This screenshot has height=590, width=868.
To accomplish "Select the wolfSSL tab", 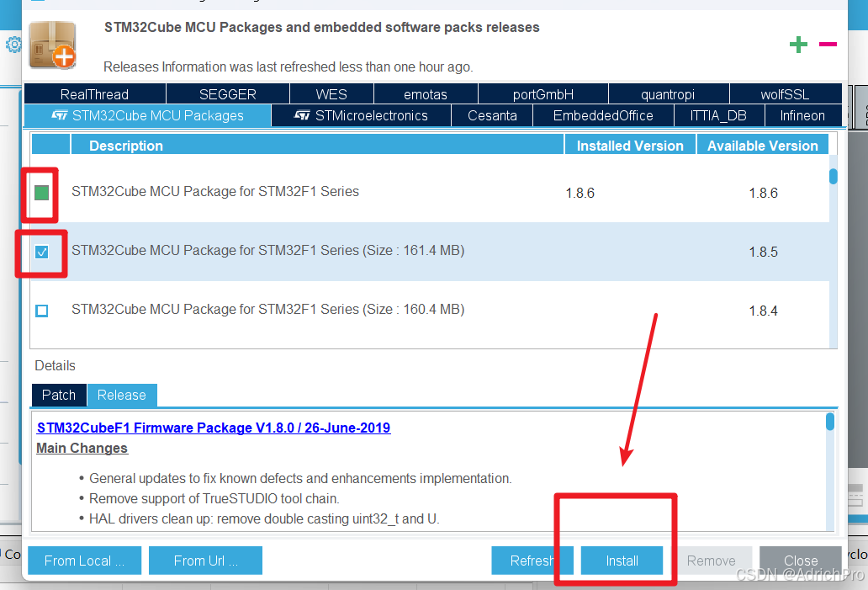I will [785, 94].
